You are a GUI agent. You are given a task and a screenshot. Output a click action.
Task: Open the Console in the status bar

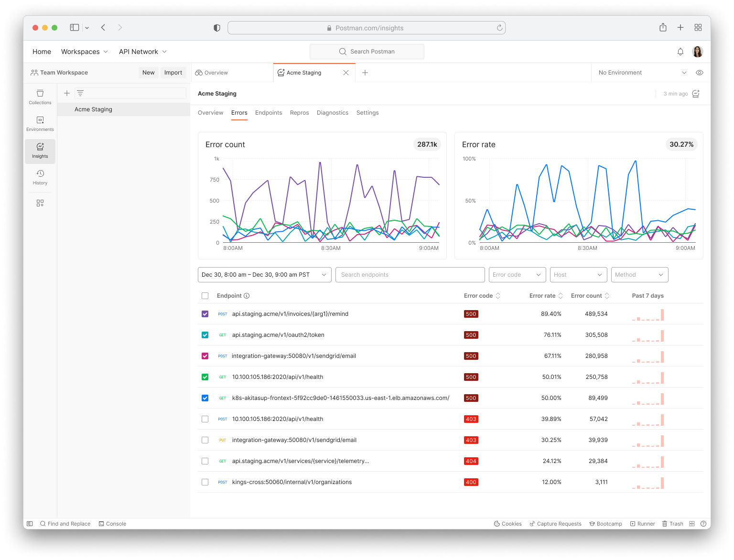[112, 524]
